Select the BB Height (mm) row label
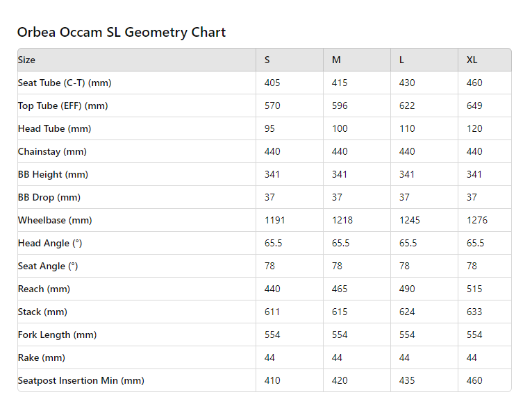Viewport: 532px width, 415px height. (52, 174)
